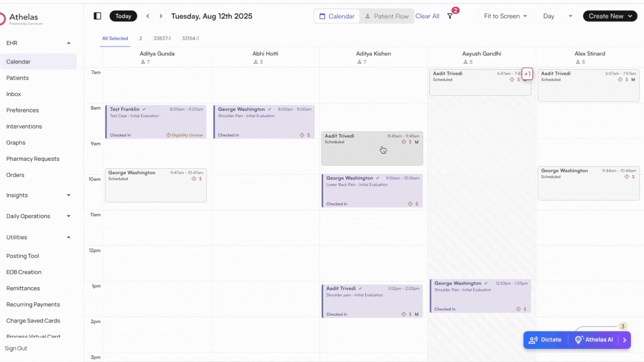Open the Day view dropdown
Screen dimensions: 644x362
(x=557, y=16)
